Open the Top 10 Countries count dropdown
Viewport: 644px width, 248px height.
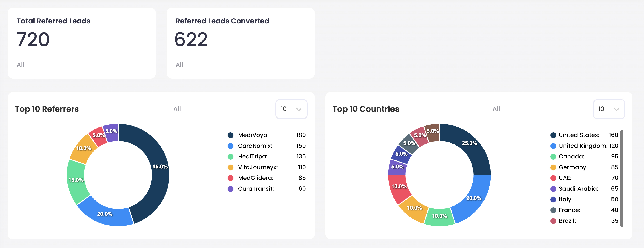pos(609,109)
